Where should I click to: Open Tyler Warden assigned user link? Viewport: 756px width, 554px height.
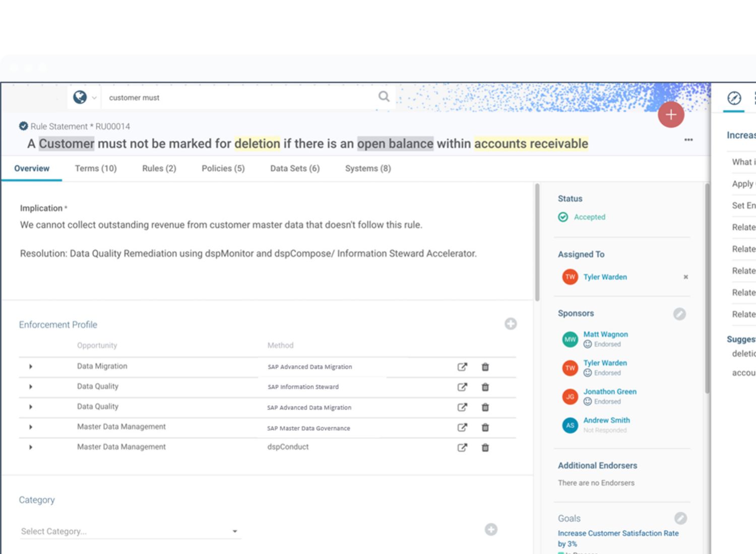tap(605, 277)
